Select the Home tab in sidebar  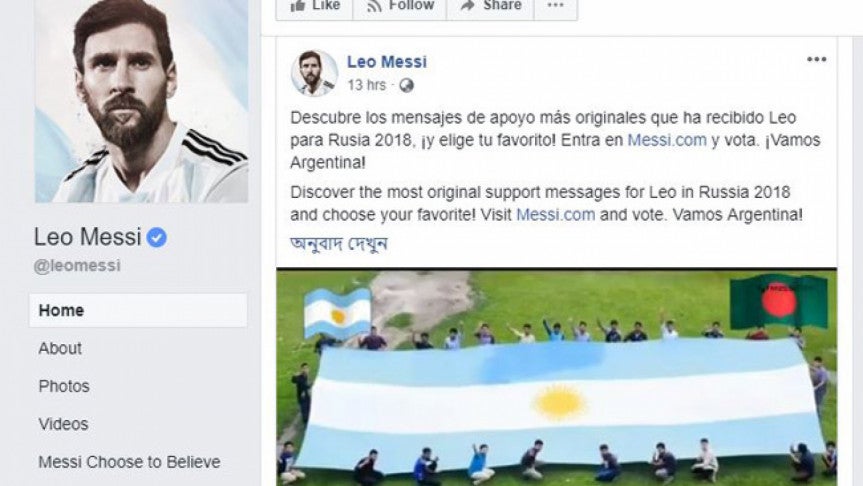[138, 310]
